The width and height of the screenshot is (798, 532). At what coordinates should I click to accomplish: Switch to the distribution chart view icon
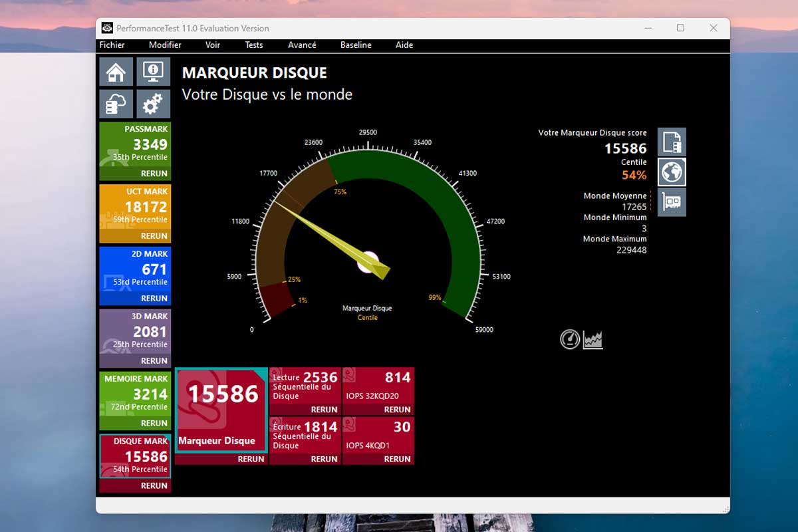pos(593,340)
